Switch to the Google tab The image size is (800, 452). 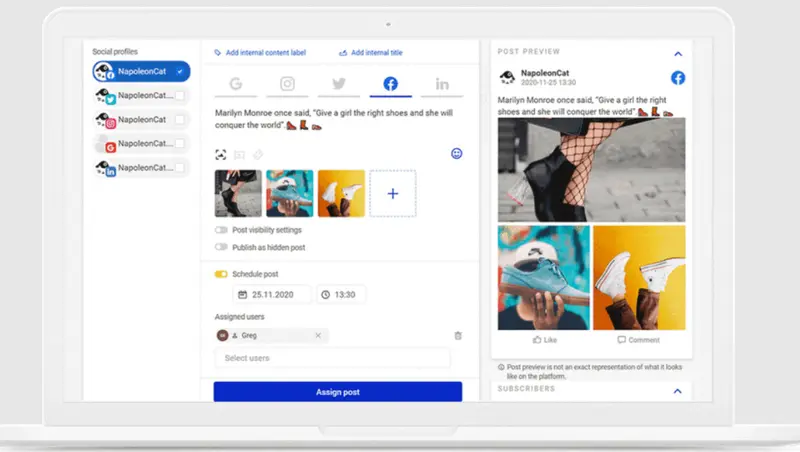235,84
